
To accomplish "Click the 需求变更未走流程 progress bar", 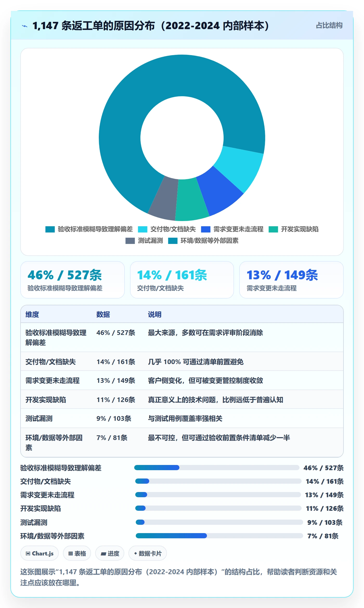I will click(218, 495).
